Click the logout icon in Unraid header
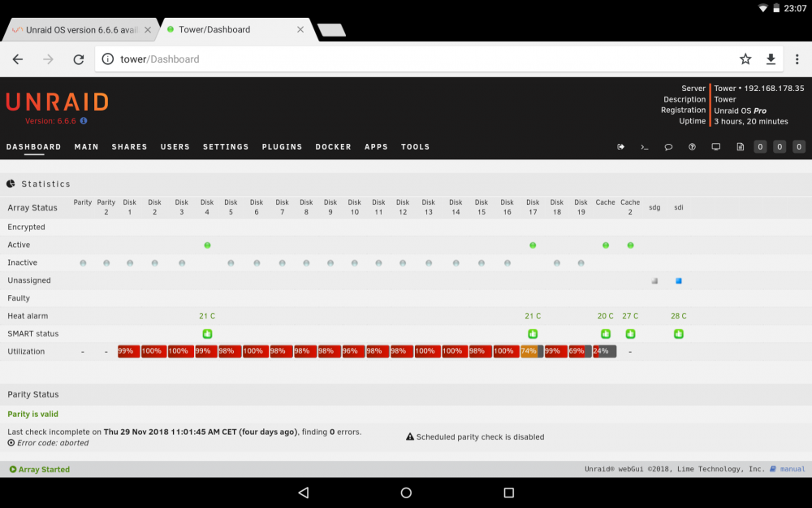The width and height of the screenshot is (812, 508). 620,146
